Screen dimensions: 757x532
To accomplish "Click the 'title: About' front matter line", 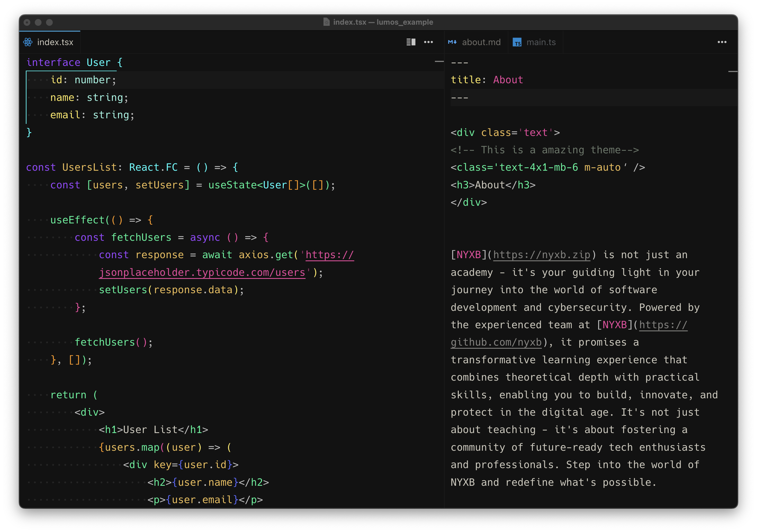I will (x=487, y=80).
